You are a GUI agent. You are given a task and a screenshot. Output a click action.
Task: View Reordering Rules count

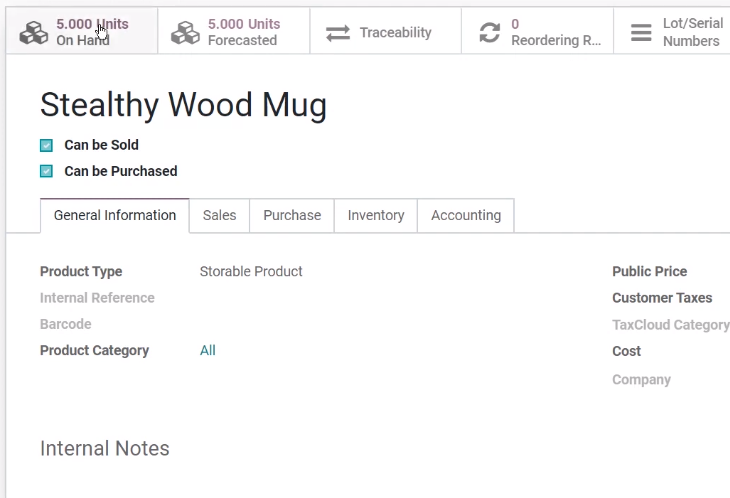pos(537,31)
